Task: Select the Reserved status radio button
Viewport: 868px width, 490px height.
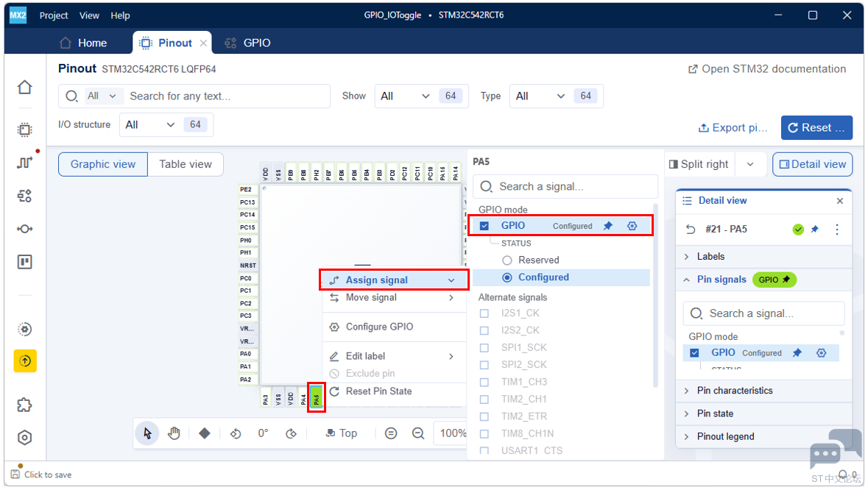Action: 507,260
